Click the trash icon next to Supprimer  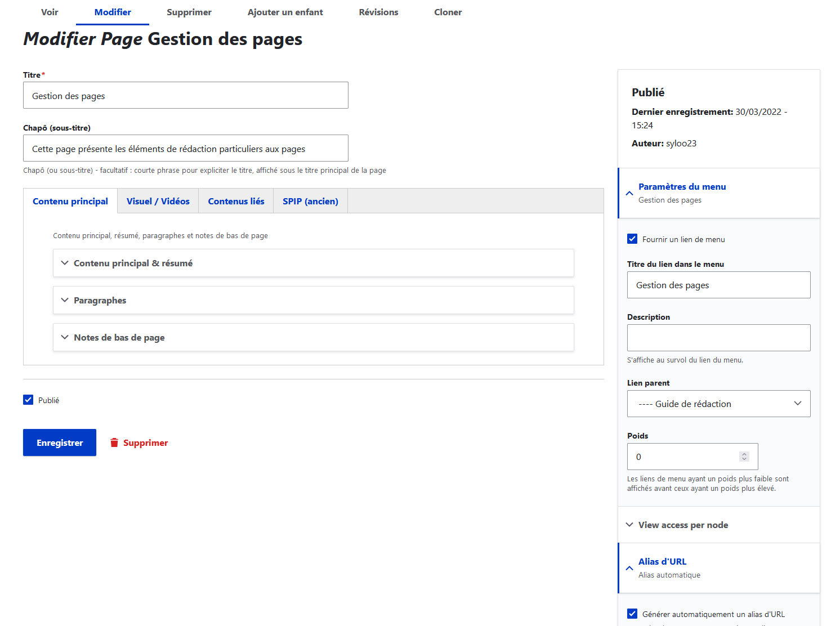tap(115, 442)
